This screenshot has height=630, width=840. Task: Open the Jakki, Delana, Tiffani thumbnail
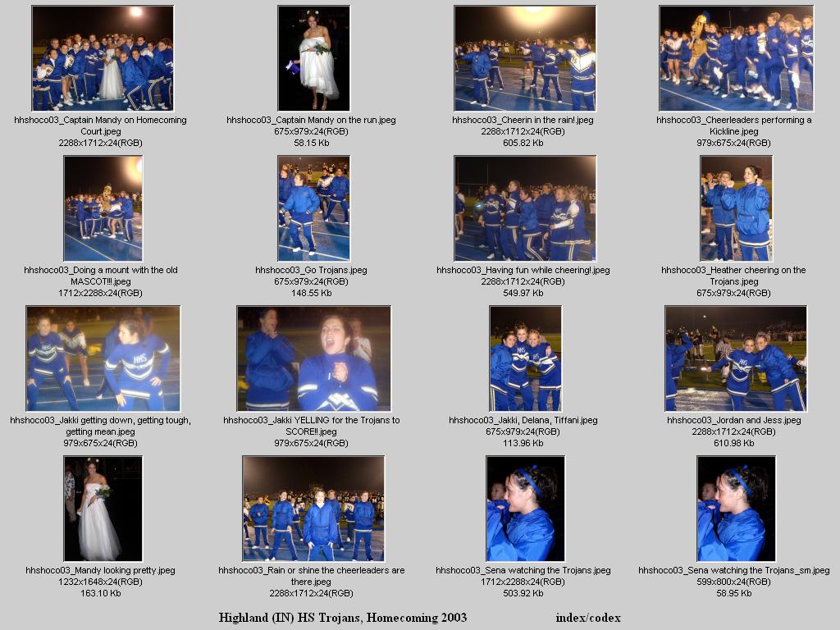(x=525, y=358)
